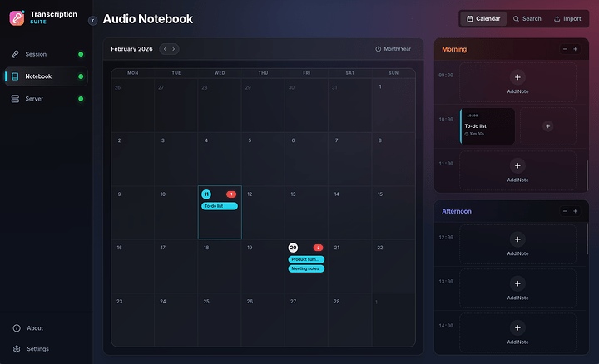599x364 pixels.
Task: Click the February 2026 month label
Action: pos(131,49)
